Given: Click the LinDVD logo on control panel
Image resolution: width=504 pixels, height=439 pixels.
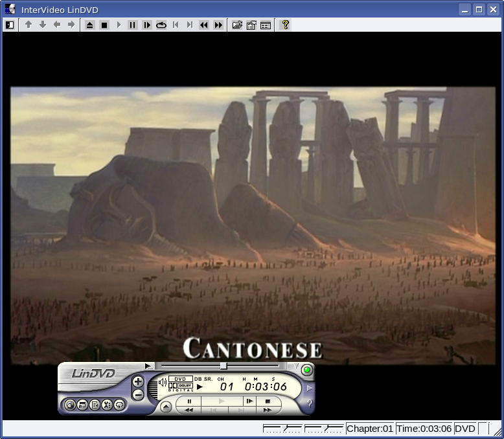Looking at the screenshot, I should [93, 374].
